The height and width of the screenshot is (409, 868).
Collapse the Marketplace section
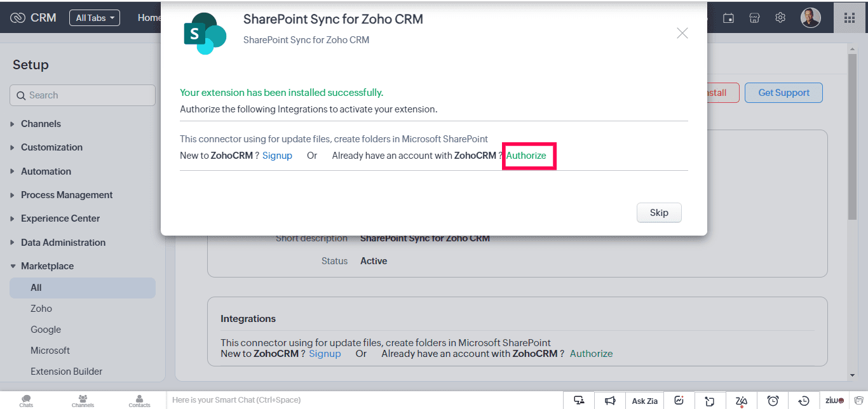pos(47,266)
